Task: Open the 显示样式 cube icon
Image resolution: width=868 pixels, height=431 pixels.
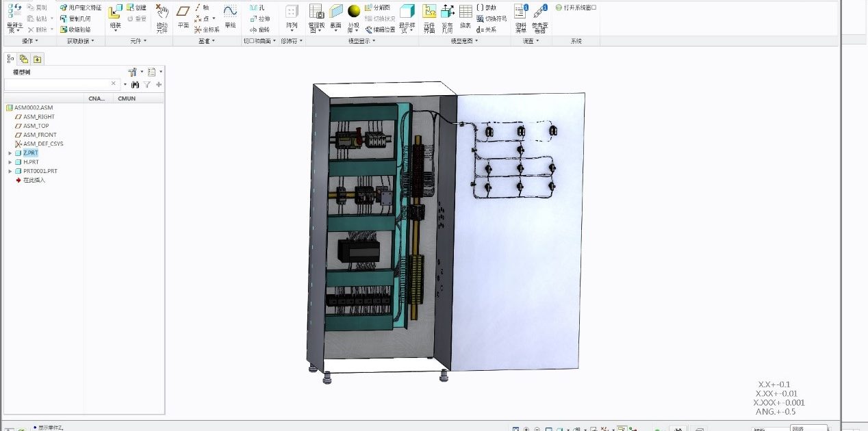Action: point(407,11)
